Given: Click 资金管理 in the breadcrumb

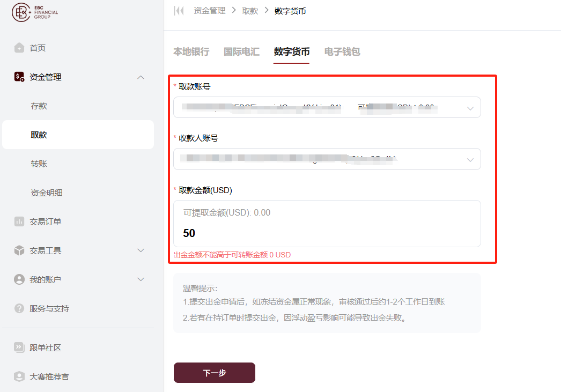Looking at the screenshot, I should (209, 11).
